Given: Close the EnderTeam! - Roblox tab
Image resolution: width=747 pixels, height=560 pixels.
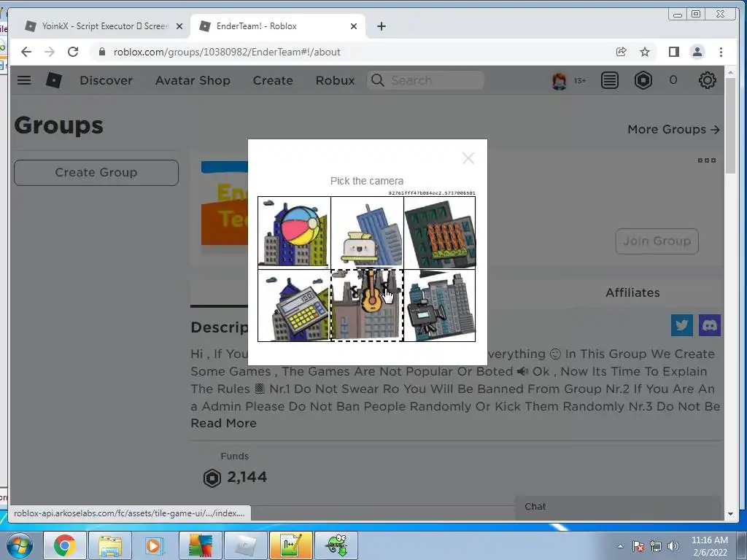Looking at the screenshot, I should pos(354,26).
